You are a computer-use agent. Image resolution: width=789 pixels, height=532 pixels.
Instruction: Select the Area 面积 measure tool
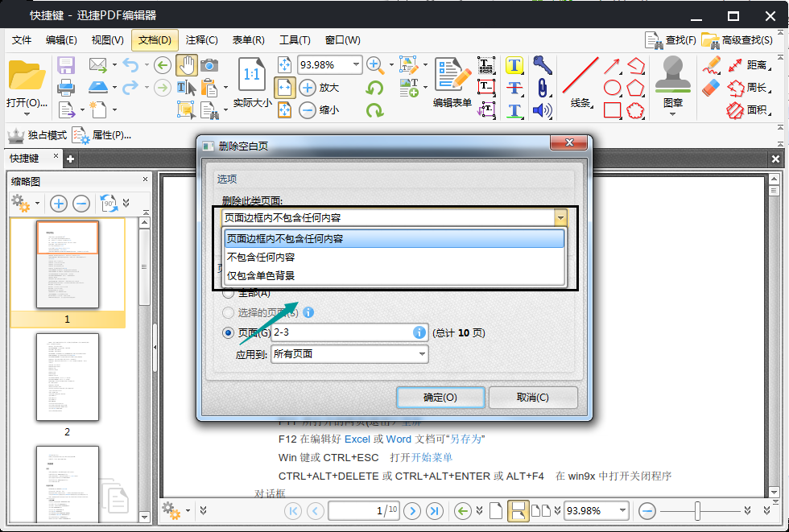click(x=750, y=109)
